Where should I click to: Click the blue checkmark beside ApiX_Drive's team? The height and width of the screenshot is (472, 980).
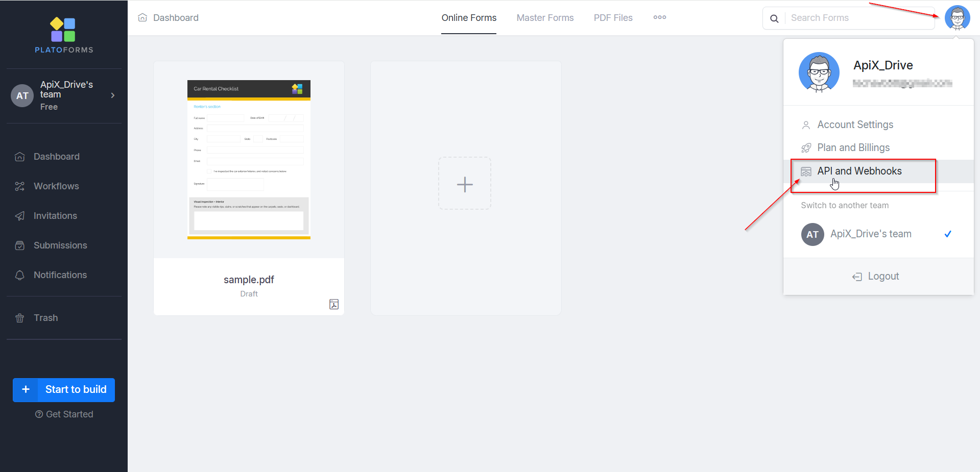(948, 234)
